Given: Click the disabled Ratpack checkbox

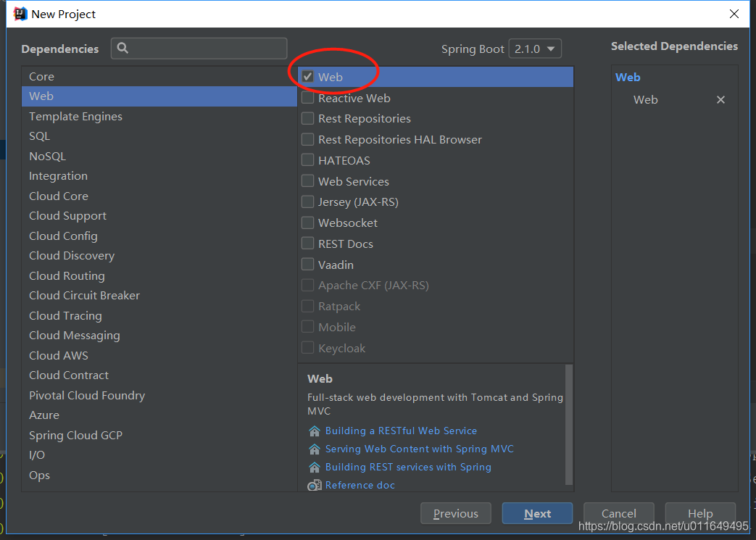Looking at the screenshot, I should (x=307, y=306).
